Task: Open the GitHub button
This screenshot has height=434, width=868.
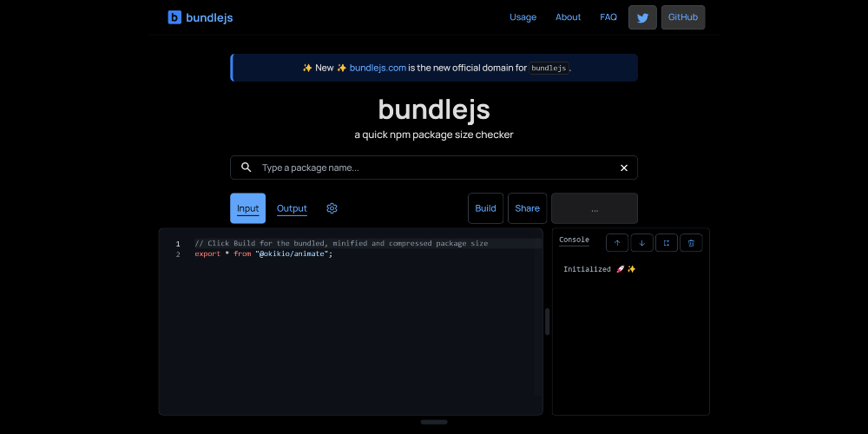Action: point(683,17)
